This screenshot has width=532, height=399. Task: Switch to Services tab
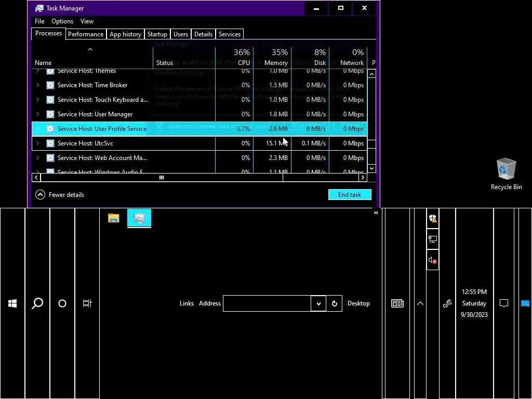pyautogui.click(x=229, y=34)
